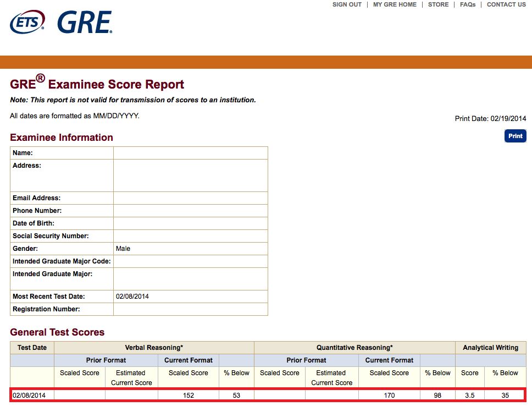Click the 'Intended Graduate Major:' label

pos(53,274)
